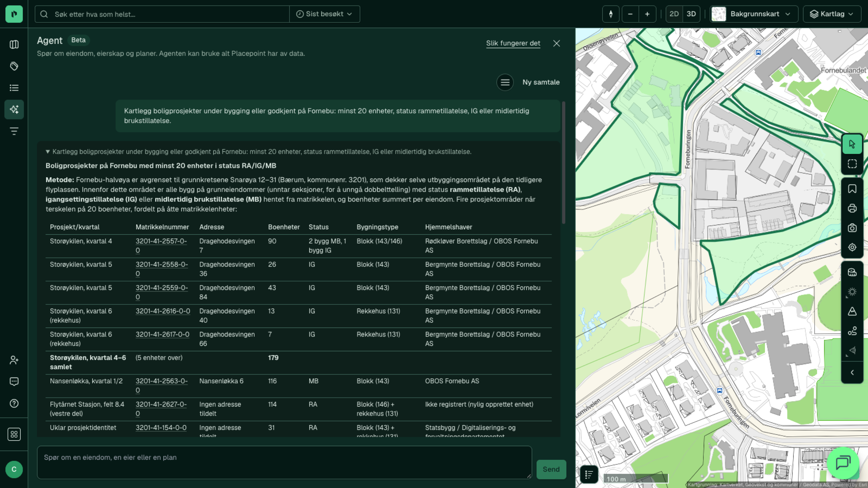Click the Slik fungerer det link
Viewport: 868px width, 488px height.
[x=513, y=43]
